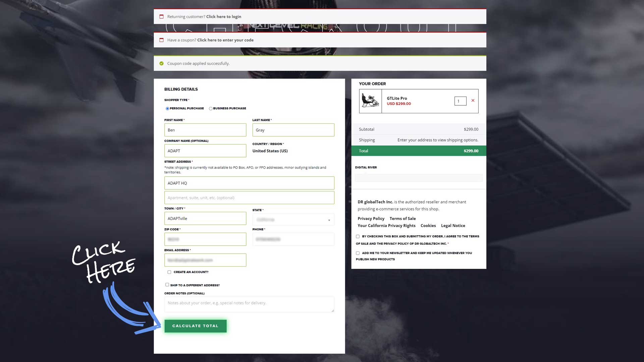Open the State dropdown
This screenshot has height=362, width=644.
(293, 220)
